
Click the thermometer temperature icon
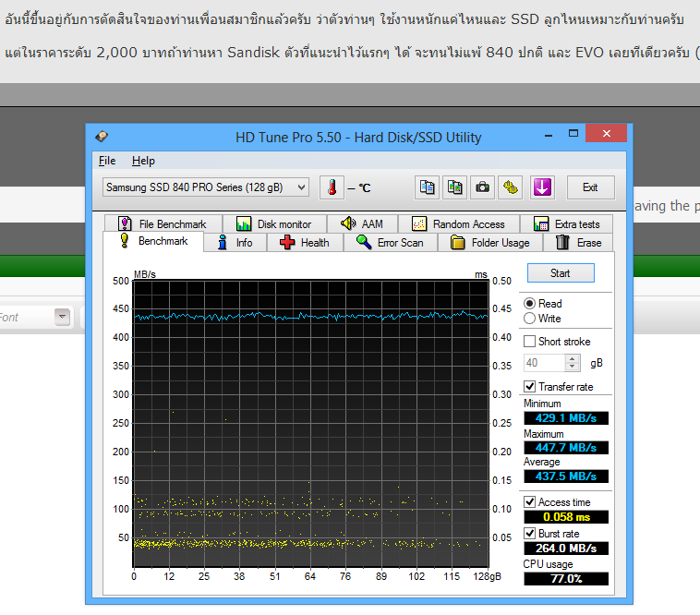point(332,187)
